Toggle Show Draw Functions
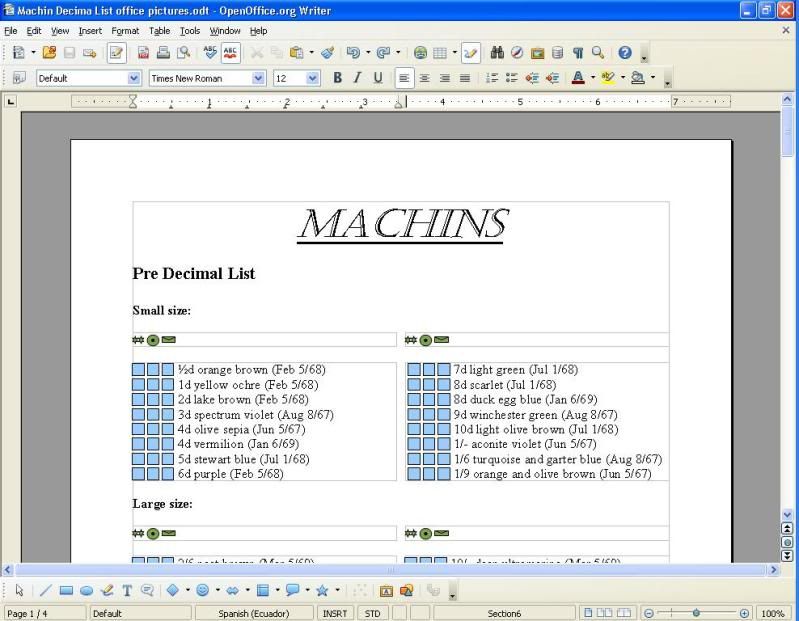This screenshot has width=799, height=621. pos(470,52)
